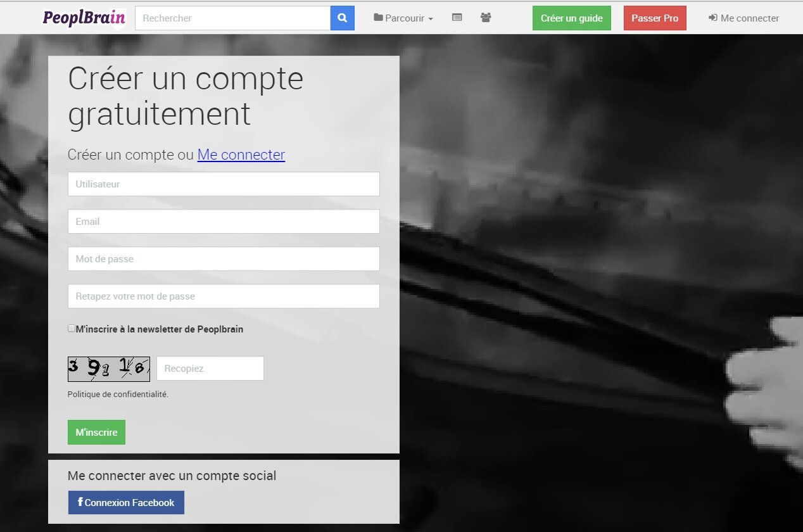Click the Utilisateur input field
The image size is (803, 532).
(224, 184)
